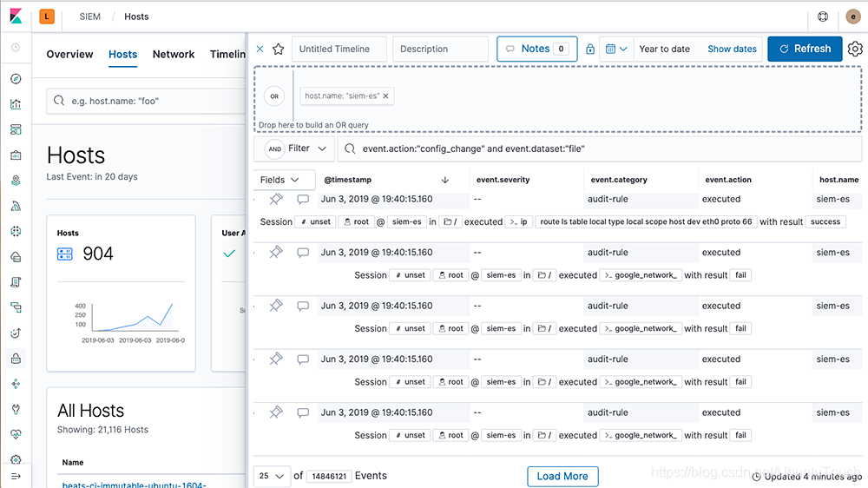Pin the fifth event row

tap(276, 412)
